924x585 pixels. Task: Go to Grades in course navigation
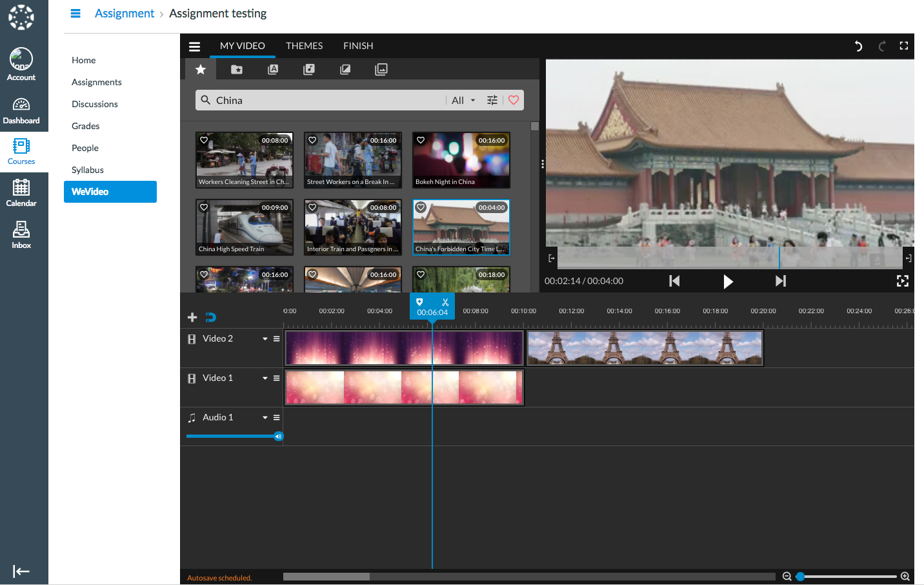[86, 126]
